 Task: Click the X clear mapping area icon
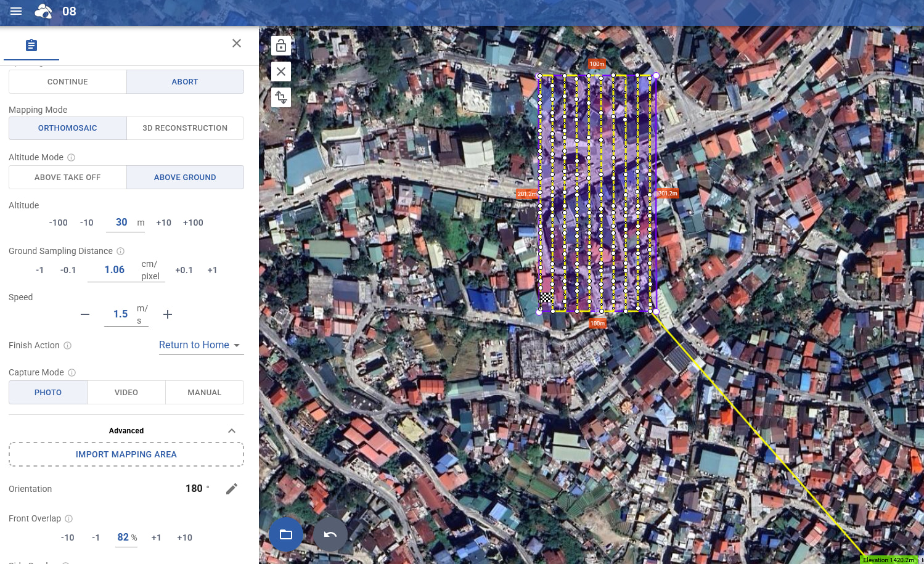click(281, 72)
